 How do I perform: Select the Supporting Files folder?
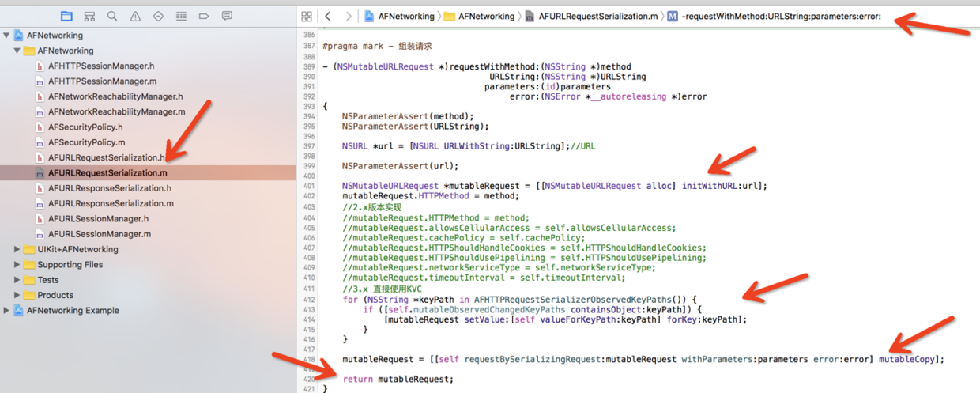[x=70, y=265]
